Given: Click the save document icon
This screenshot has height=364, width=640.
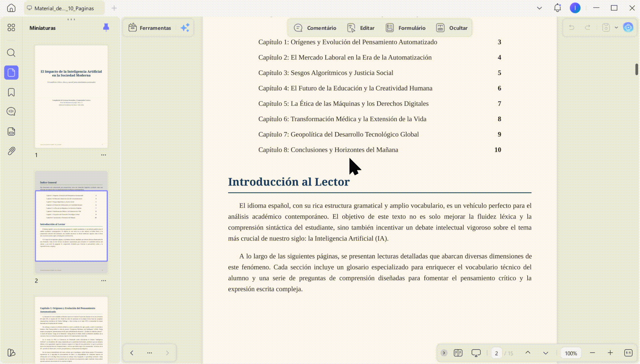Looking at the screenshot, I should pyautogui.click(x=606, y=27).
